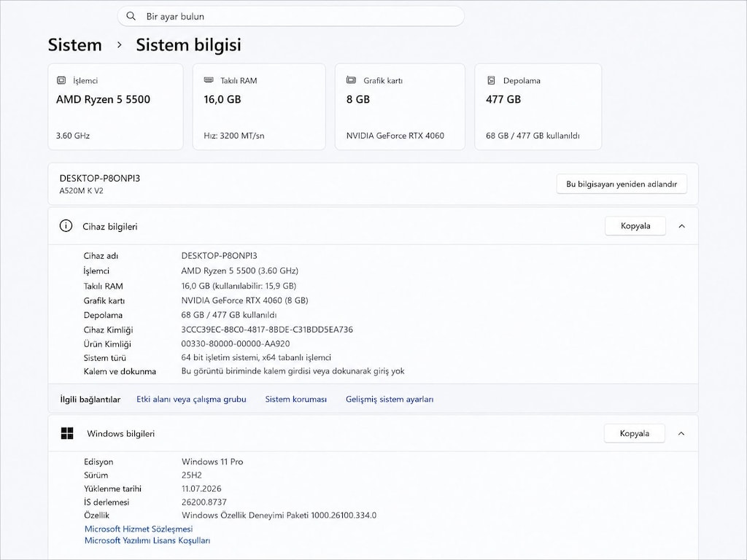Click Sistem türü value 64 bit işletim sistemi
Screen dimensions: 747x560
click(x=256, y=357)
